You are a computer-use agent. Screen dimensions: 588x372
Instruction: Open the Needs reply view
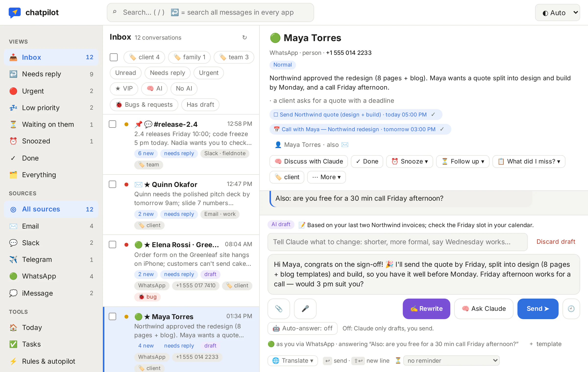point(51,74)
